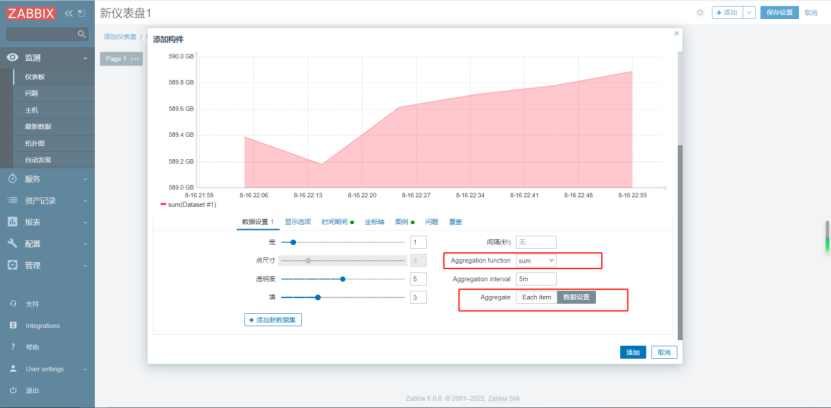Switch to the 问题 tab
Screen dimensions: 831x408
pos(432,222)
